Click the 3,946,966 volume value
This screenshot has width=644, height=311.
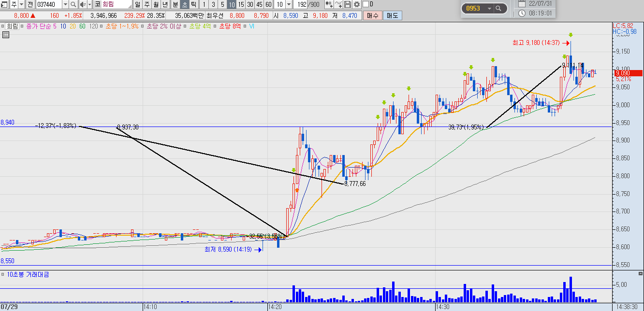(103, 15)
